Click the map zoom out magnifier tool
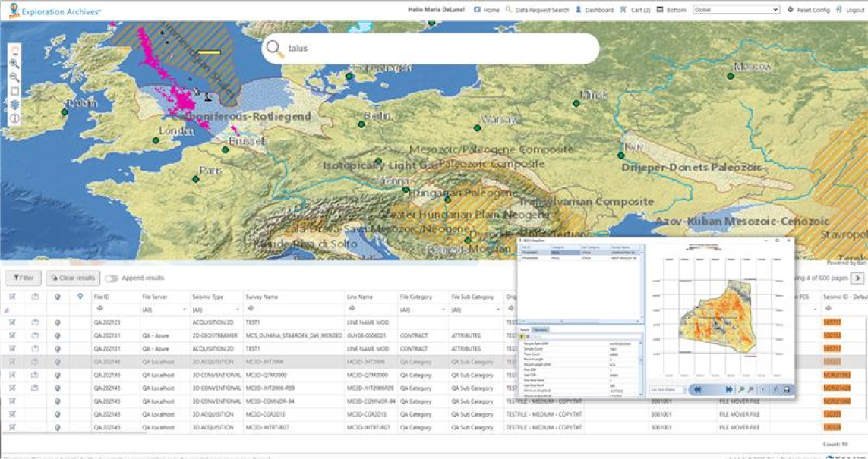Viewport: 868px width, 459px height. tap(14, 77)
